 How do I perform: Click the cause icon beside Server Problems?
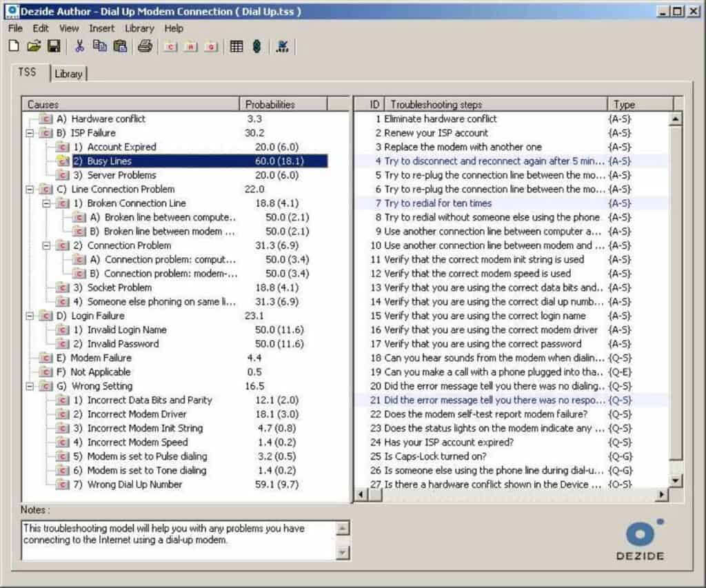coord(63,175)
